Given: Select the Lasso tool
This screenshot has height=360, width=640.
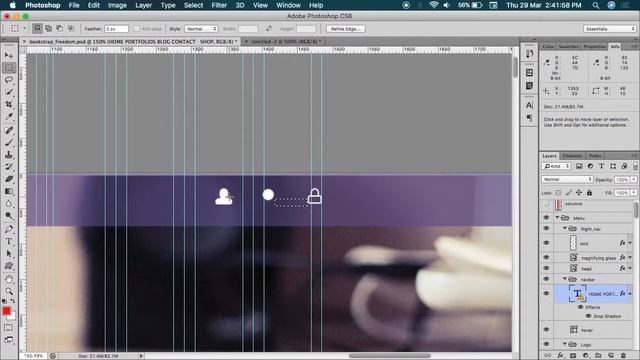Looking at the screenshot, I should tap(9, 80).
